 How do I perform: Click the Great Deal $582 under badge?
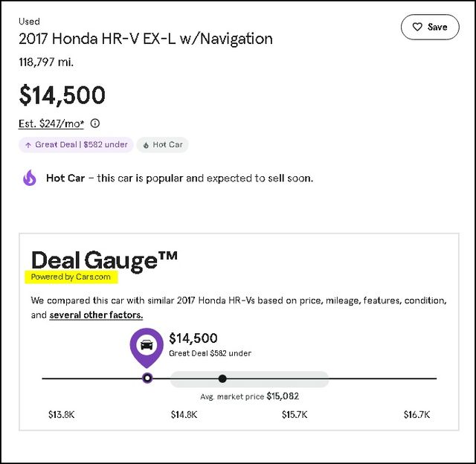click(76, 145)
